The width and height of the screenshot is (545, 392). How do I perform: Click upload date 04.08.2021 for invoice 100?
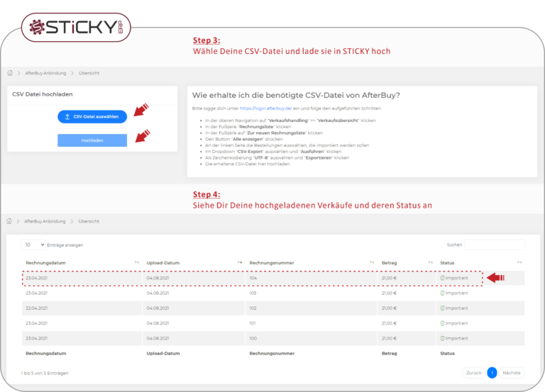coord(158,338)
